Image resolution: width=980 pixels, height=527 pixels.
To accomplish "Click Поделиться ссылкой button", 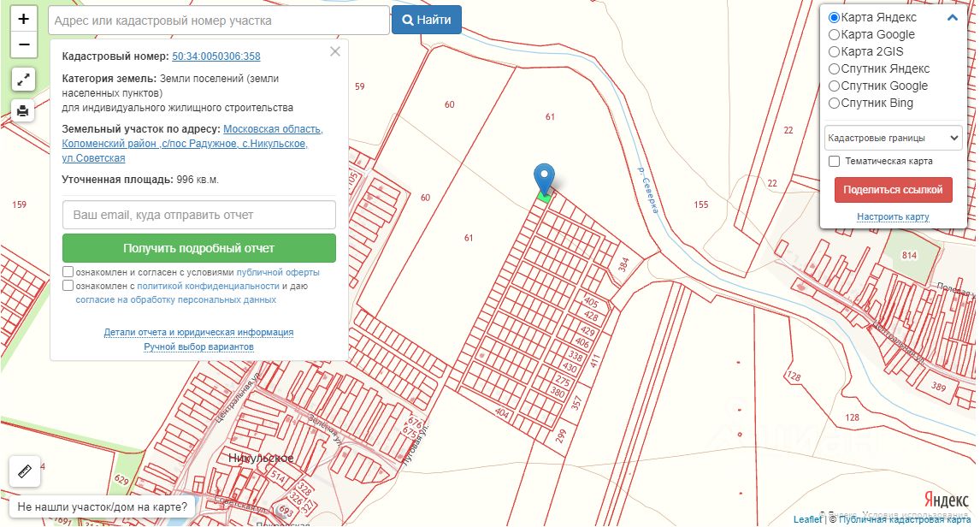I will pyautogui.click(x=893, y=190).
